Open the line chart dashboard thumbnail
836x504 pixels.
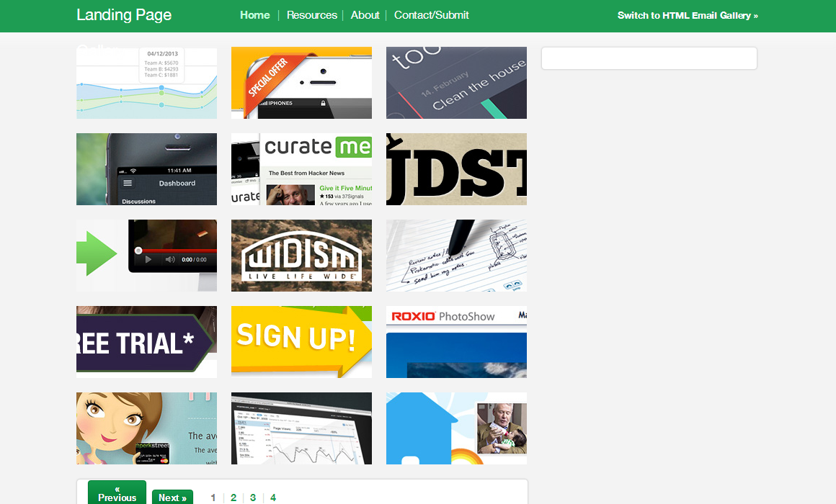point(146,83)
